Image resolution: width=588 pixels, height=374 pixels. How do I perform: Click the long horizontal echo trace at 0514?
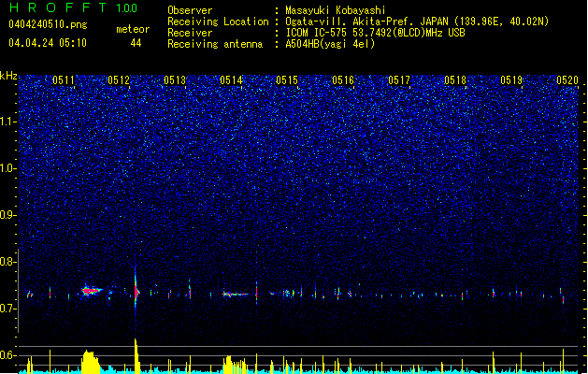(x=236, y=295)
